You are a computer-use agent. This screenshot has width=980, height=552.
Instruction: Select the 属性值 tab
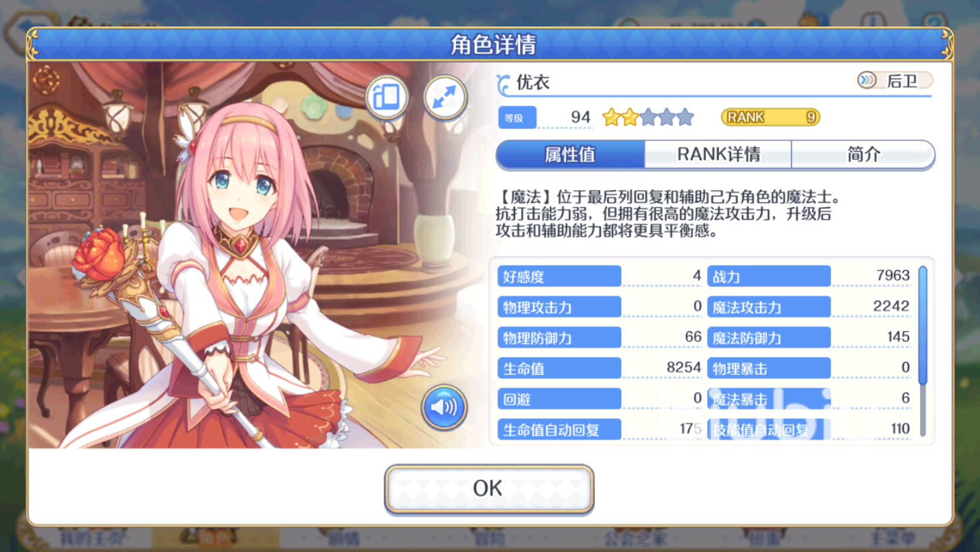[570, 155]
